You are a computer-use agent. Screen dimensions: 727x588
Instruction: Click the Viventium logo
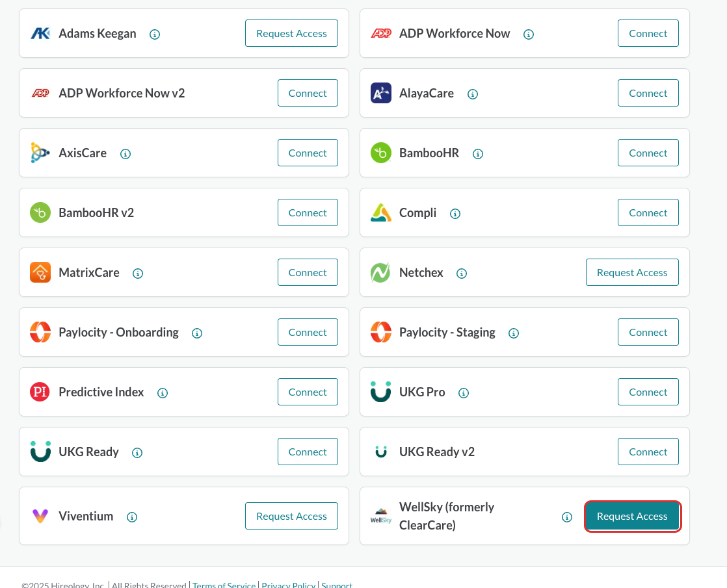pyautogui.click(x=40, y=516)
